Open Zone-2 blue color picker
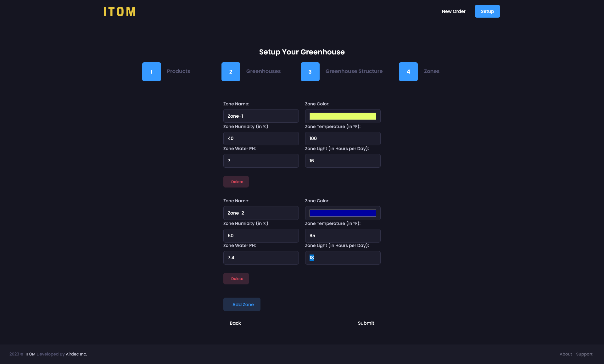 [x=343, y=213]
